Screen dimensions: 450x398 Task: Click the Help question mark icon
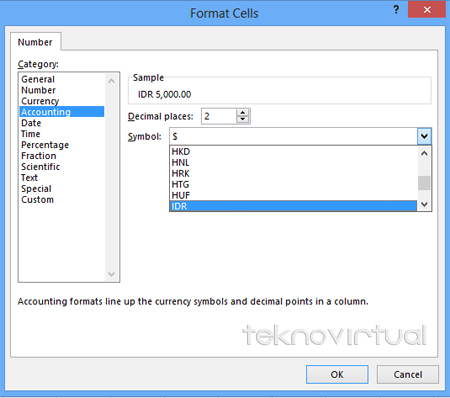pyautogui.click(x=396, y=10)
